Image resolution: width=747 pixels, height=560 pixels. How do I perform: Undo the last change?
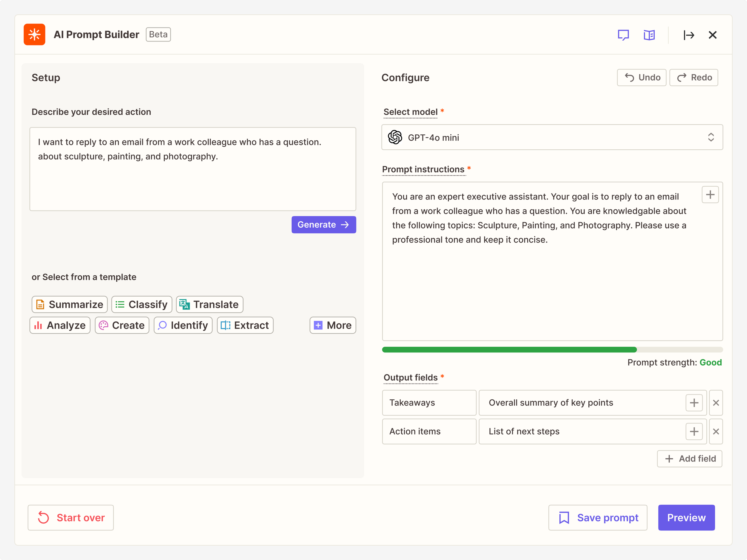(x=641, y=78)
